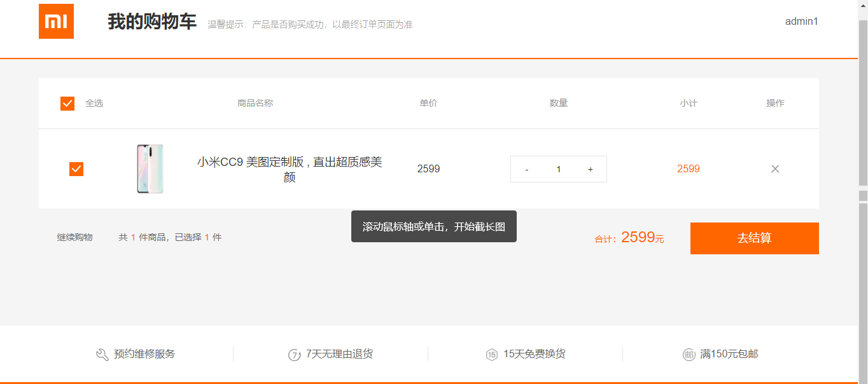The width and height of the screenshot is (868, 384).
Task: Uncheck the 小米CC9 item checkbox
Action: (76, 169)
